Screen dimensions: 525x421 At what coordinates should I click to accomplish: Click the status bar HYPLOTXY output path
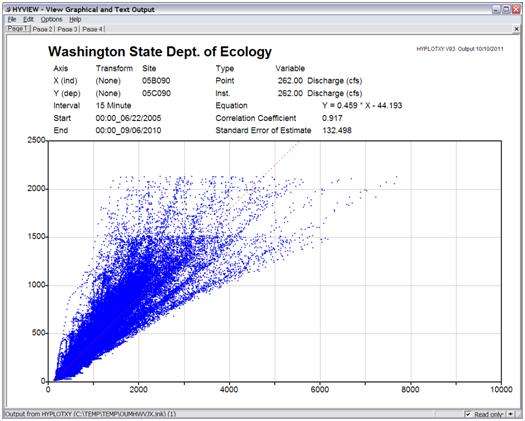(91, 414)
